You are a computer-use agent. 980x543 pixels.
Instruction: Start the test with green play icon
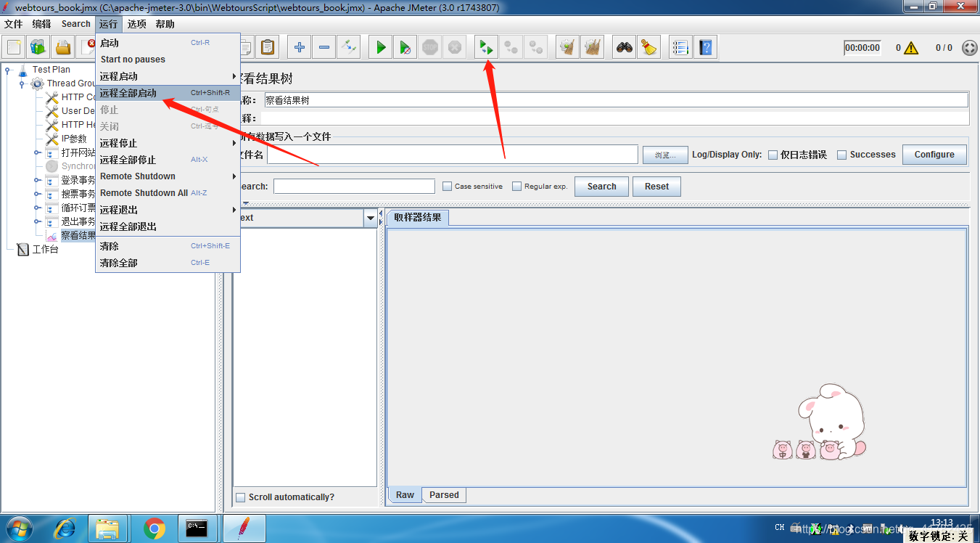pos(381,48)
